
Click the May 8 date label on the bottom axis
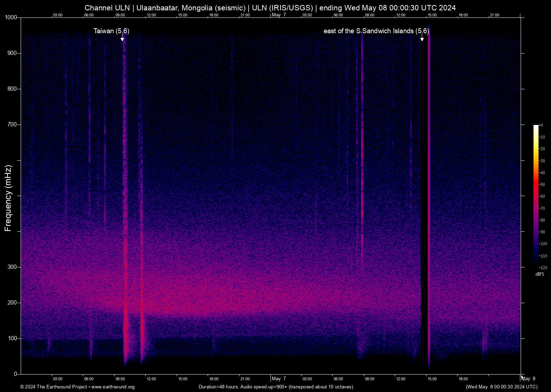[x=529, y=379]
